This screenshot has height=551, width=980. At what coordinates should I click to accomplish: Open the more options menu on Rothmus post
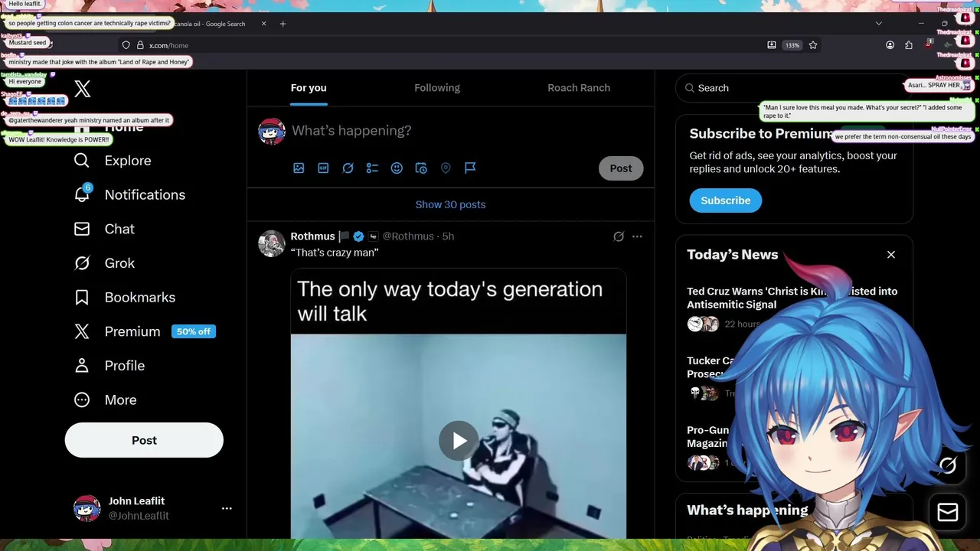[x=637, y=236]
